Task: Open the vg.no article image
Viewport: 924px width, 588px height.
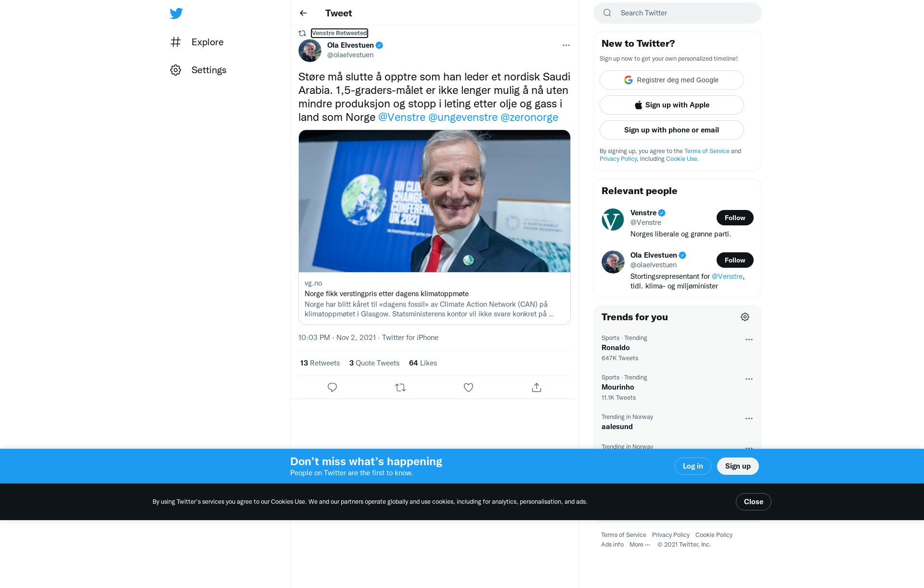Action: (434, 201)
